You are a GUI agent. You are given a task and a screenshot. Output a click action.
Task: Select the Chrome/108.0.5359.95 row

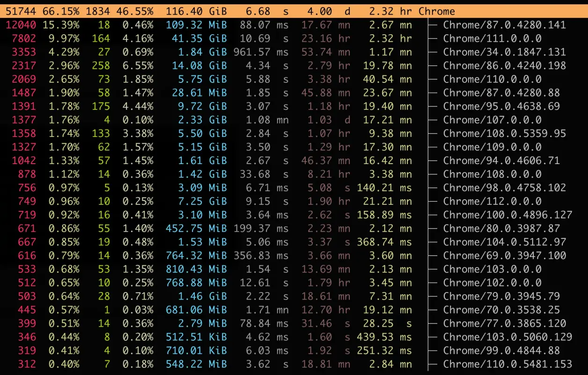[294, 134]
